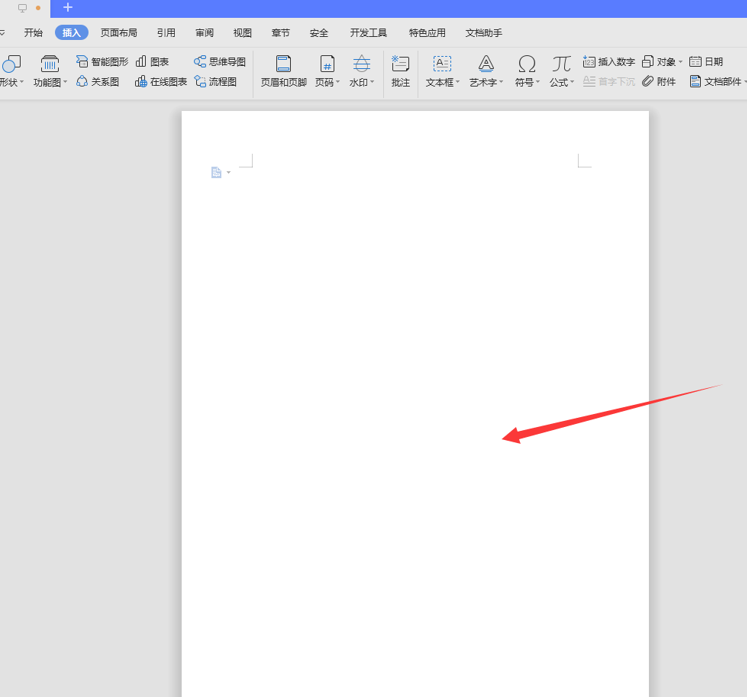
Task: Open a new tab with plus button
Action: pos(68,8)
